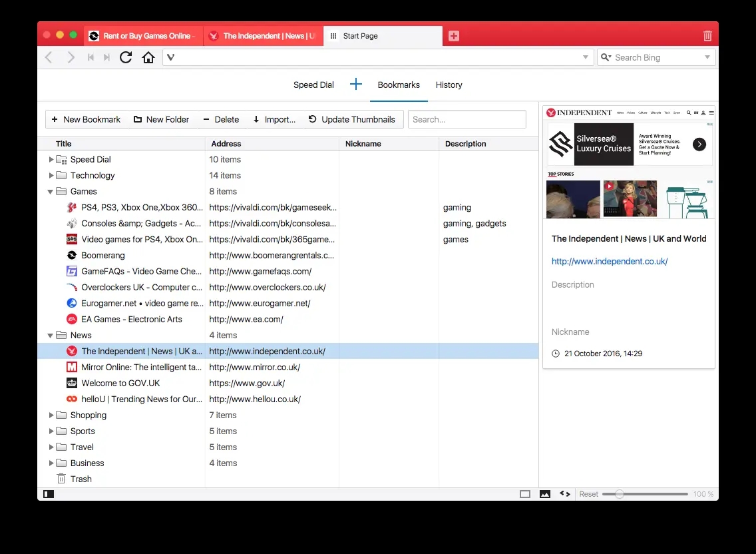Image resolution: width=756 pixels, height=554 pixels.
Task: Click the Import... button
Action: (x=274, y=119)
